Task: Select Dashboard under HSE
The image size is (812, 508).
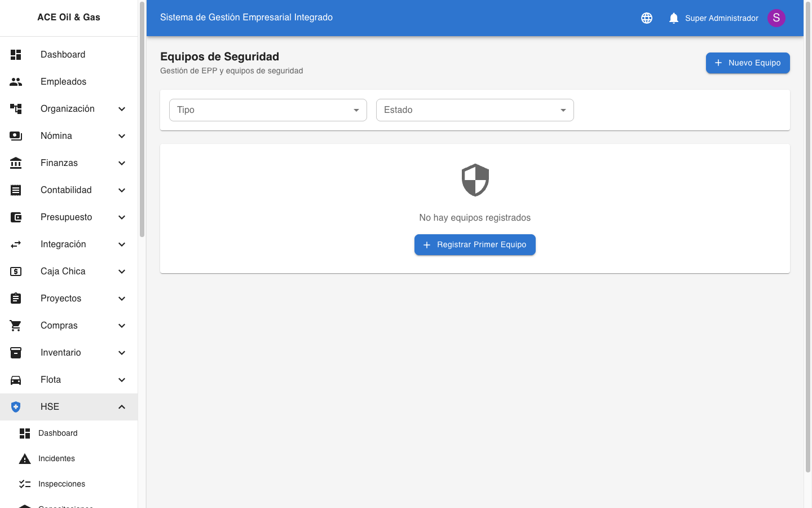Action: tap(58, 433)
